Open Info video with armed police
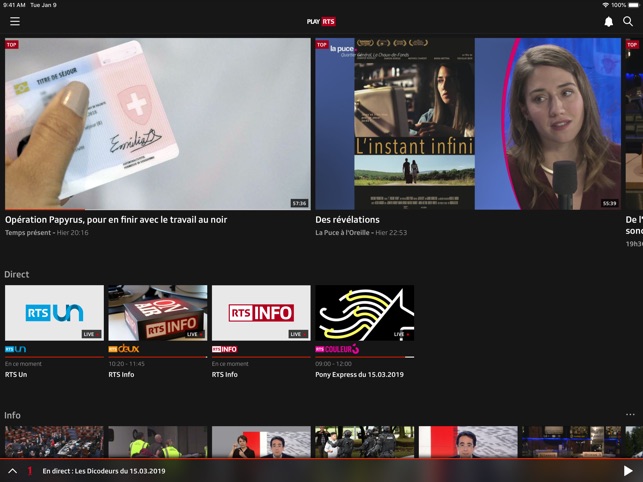Screen dimensions: 643x482 365,441
